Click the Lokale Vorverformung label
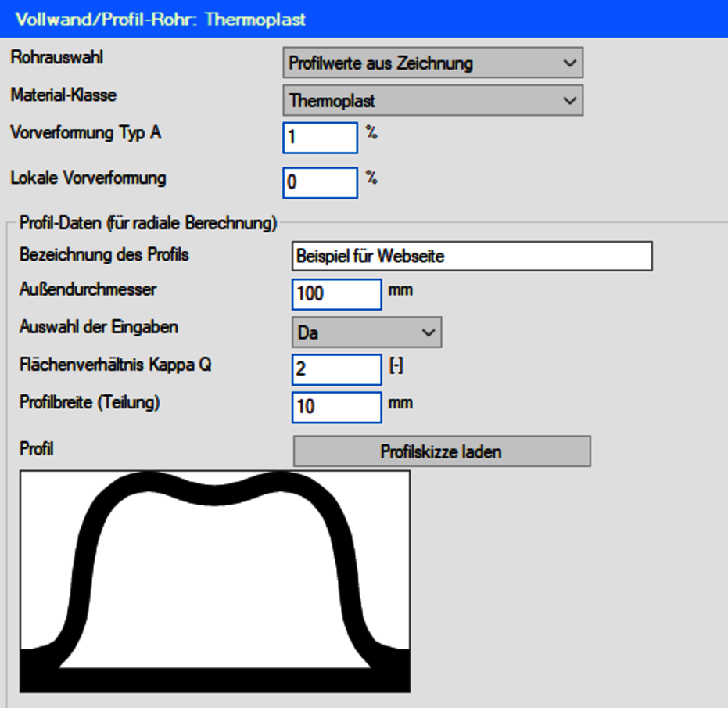The image size is (728, 708). click(88, 178)
